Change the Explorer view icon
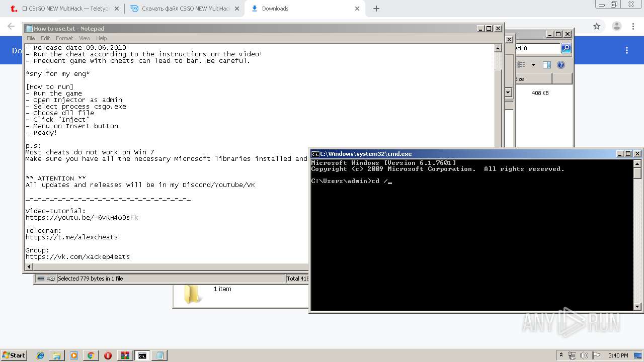The width and height of the screenshot is (644, 362). click(x=521, y=65)
